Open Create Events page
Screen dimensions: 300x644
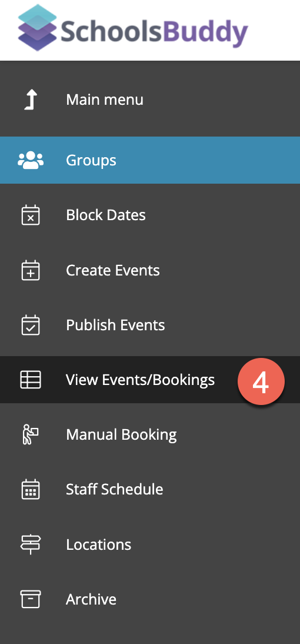[x=150, y=270]
